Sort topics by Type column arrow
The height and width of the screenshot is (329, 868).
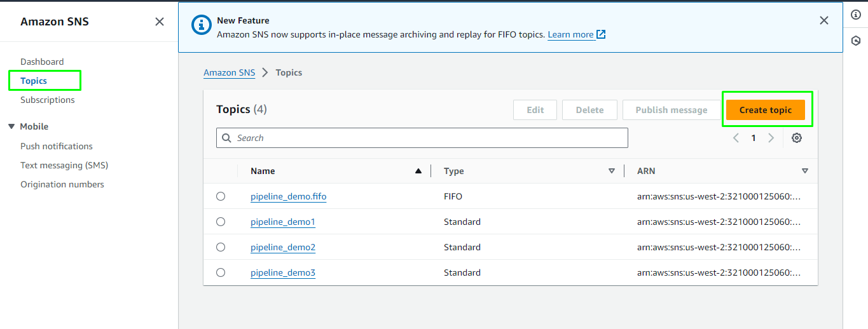click(612, 171)
